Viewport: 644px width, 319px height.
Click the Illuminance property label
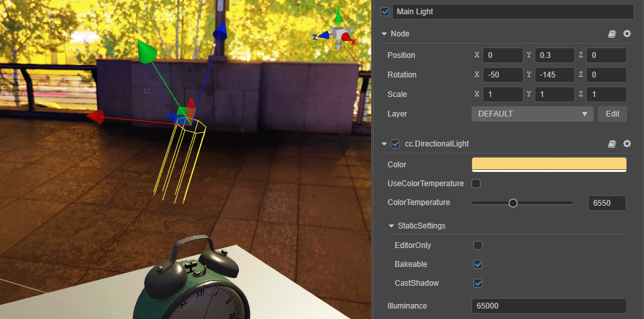(407, 306)
